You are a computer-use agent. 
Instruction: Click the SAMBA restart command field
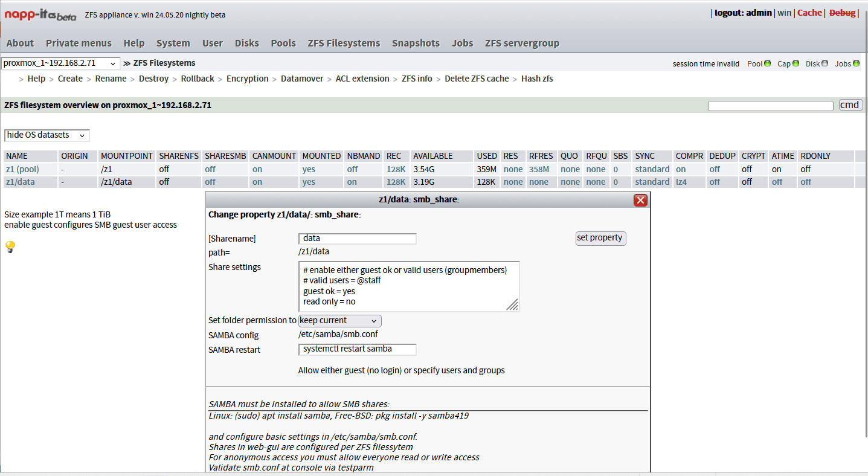pyautogui.click(x=358, y=349)
